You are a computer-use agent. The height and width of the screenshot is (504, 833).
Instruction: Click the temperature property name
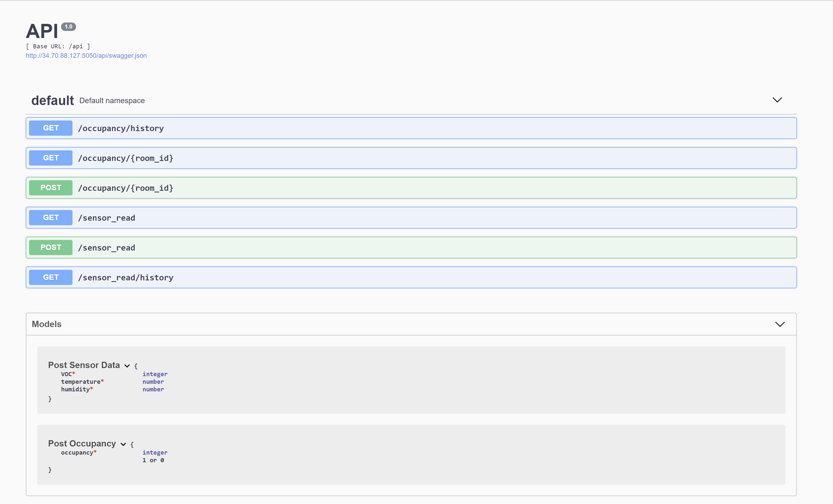tap(80, 382)
